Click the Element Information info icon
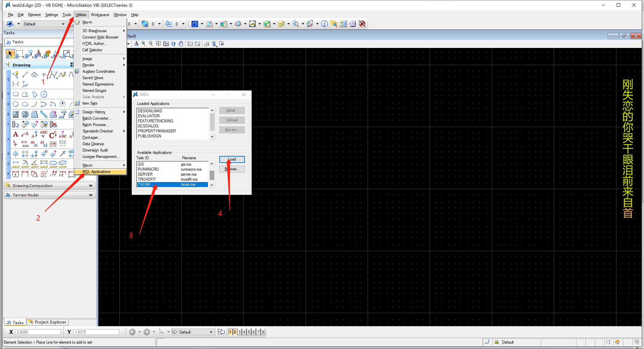644x349 pixels. point(324,24)
